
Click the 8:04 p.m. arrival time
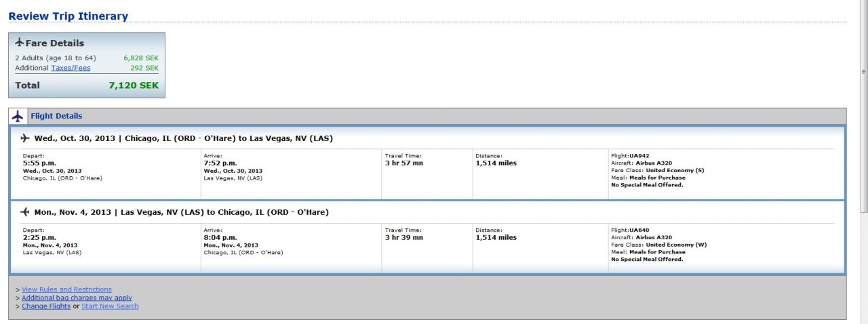220,238
